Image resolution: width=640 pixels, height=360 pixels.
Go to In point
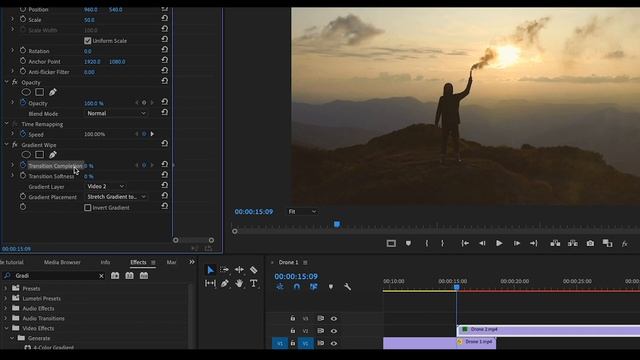tap(465, 243)
